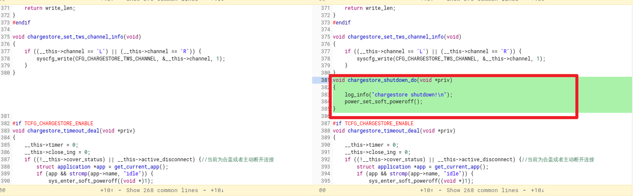The width and height of the screenshot is (644, 196).
Task: Click chargestore_timeout_deal in left pane
Action: click(63, 131)
